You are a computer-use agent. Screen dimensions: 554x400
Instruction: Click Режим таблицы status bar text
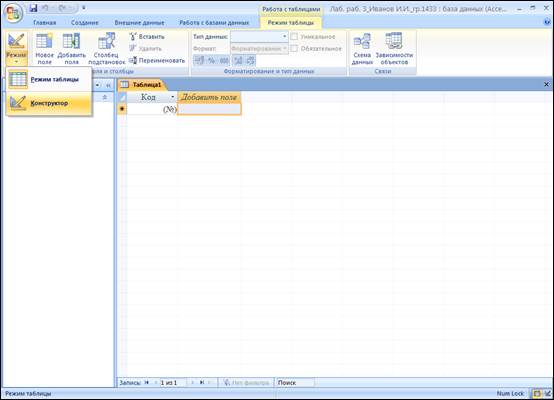pos(28,394)
